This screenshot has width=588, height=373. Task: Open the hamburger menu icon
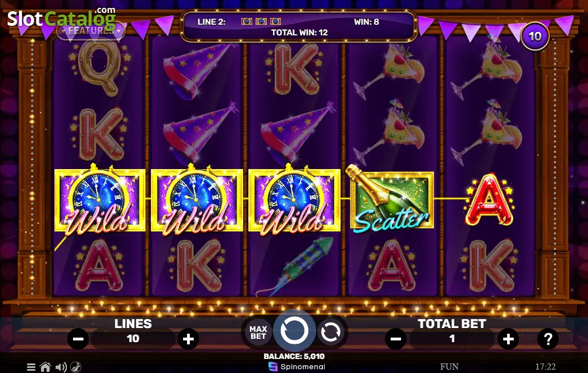[31, 367]
